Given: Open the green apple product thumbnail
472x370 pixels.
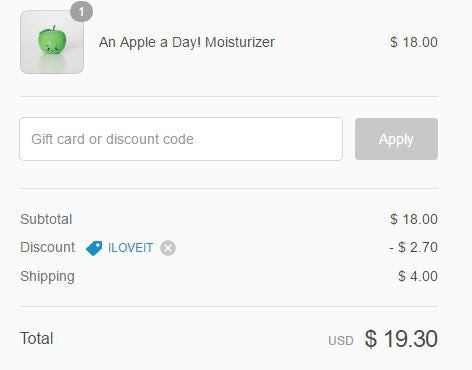Looking at the screenshot, I should pos(52,42).
